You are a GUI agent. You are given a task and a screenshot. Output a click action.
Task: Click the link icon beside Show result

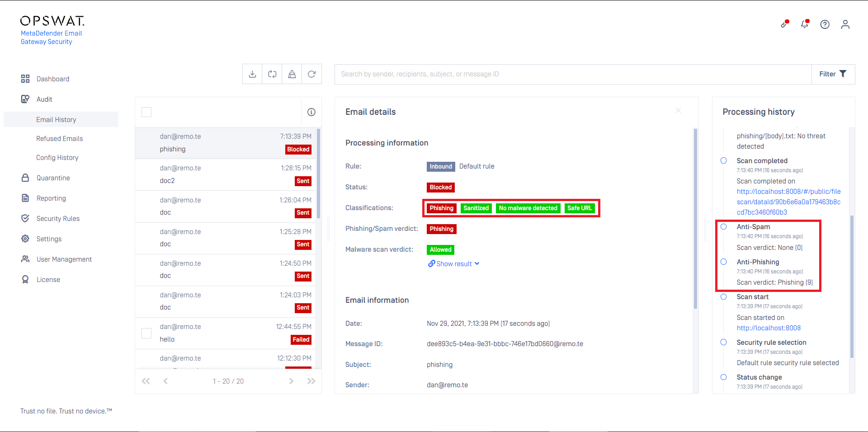click(x=432, y=263)
